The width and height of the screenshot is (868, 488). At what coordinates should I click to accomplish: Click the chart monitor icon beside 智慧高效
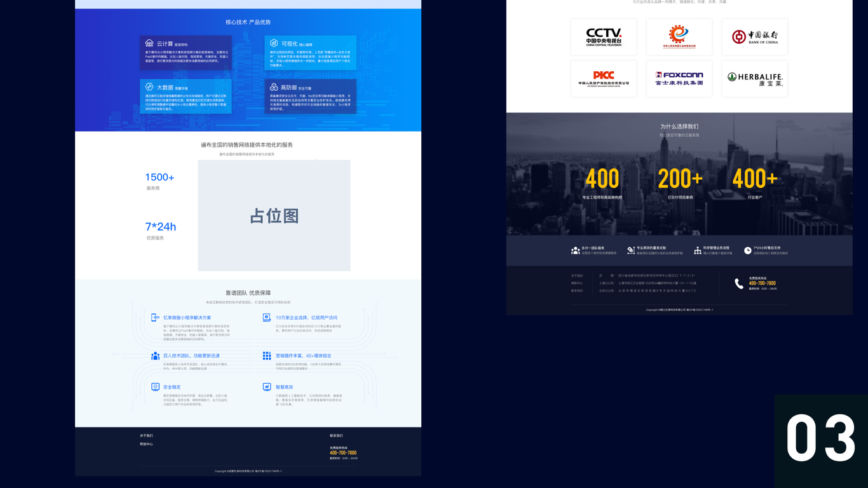coord(267,387)
